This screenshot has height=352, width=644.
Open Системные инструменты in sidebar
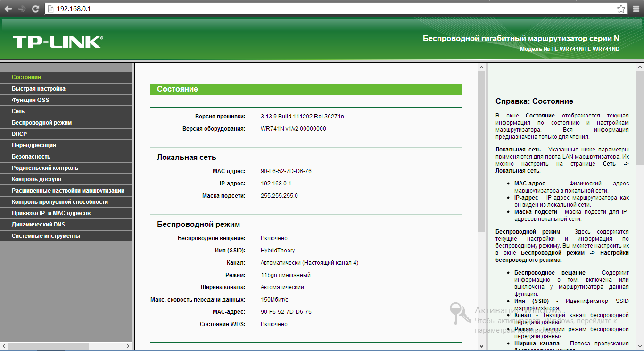tap(66, 236)
